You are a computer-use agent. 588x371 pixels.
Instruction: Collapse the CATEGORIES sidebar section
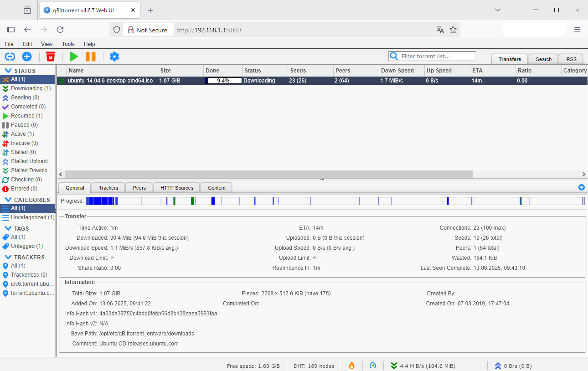[8, 200]
